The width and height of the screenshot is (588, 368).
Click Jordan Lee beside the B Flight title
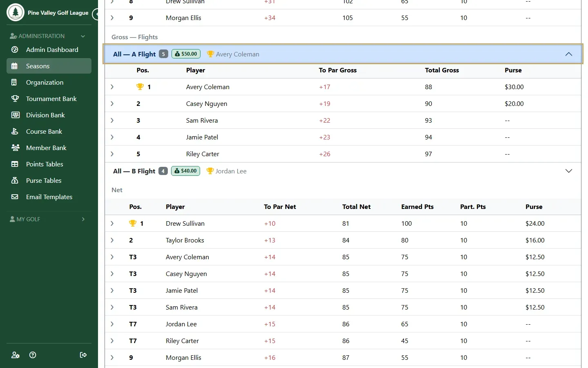click(231, 171)
